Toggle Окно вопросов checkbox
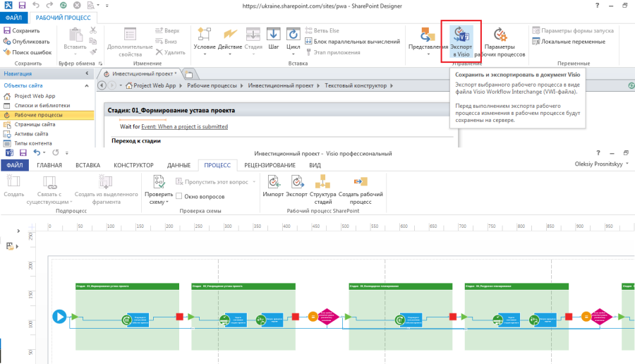The width and height of the screenshot is (635, 364). (x=179, y=196)
